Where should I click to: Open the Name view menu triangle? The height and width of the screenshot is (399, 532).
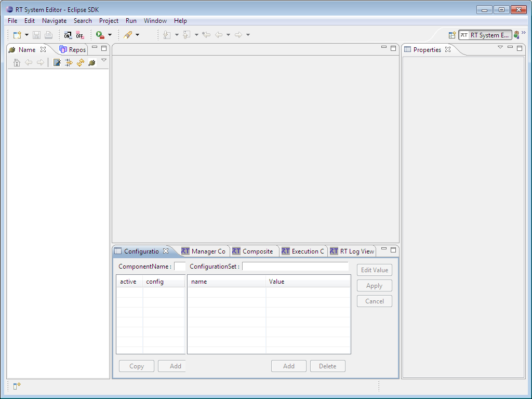pos(104,60)
